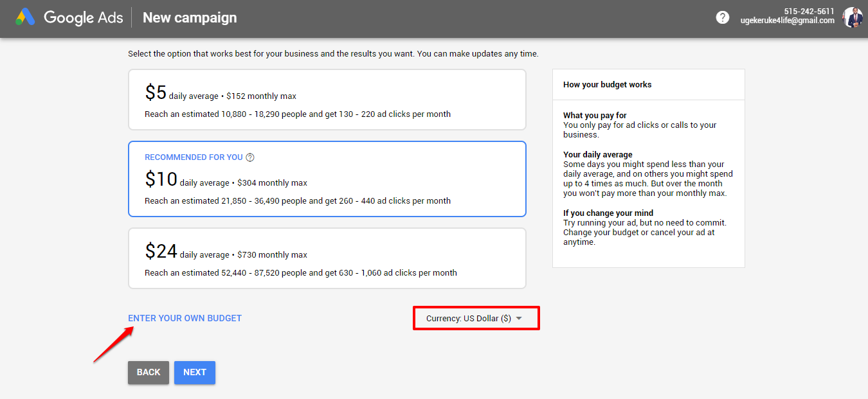This screenshot has height=399, width=868.
Task: Click the How your budget works heading
Action: (x=607, y=85)
